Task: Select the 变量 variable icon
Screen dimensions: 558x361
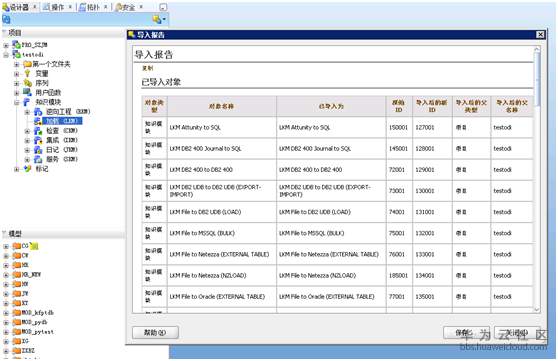Action: coord(27,73)
